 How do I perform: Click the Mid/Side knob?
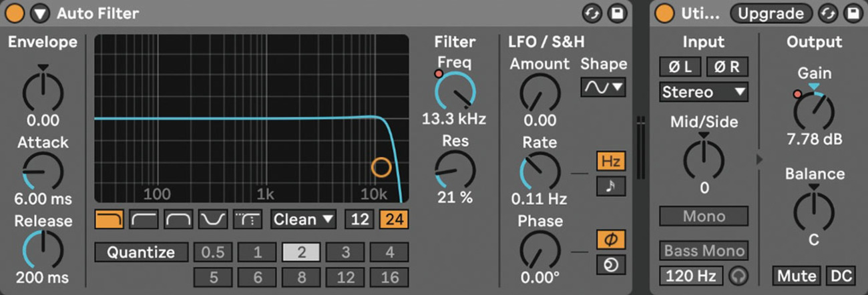704,159
